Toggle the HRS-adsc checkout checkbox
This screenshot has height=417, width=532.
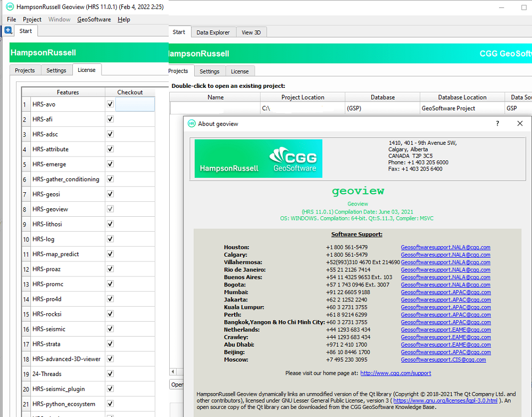pyautogui.click(x=110, y=134)
